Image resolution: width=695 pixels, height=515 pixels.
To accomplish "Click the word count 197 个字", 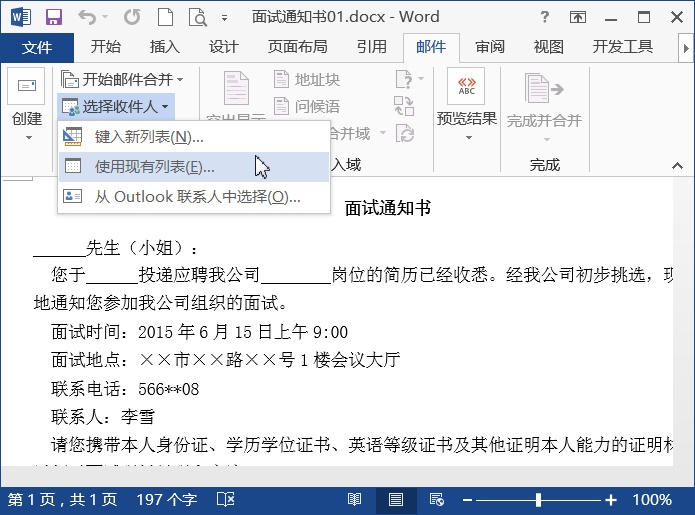I will click(167, 500).
